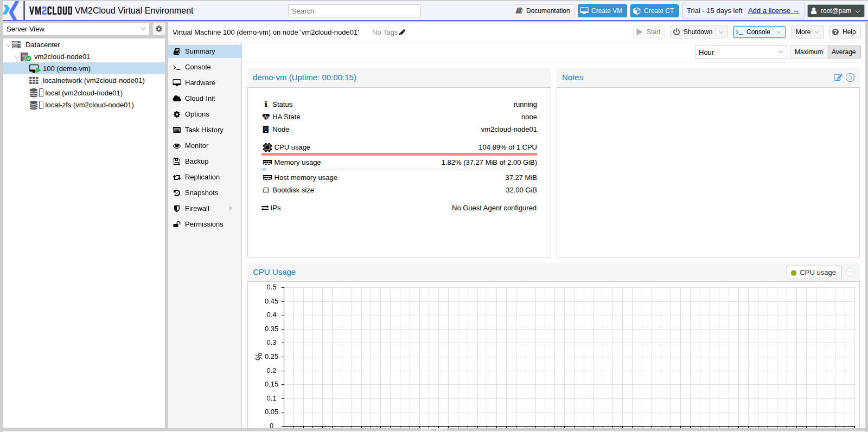Expand the Console options arrow
The height and width of the screenshot is (432, 868).
(779, 32)
